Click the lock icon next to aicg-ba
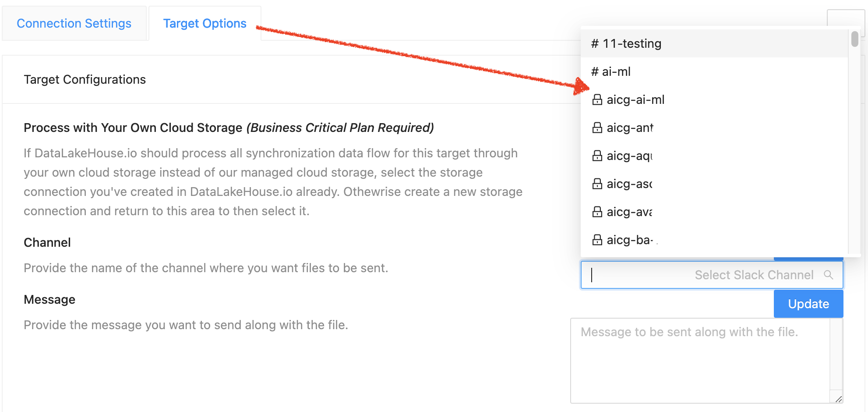Screen dimensions: 868x412 (x=597, y=240)
